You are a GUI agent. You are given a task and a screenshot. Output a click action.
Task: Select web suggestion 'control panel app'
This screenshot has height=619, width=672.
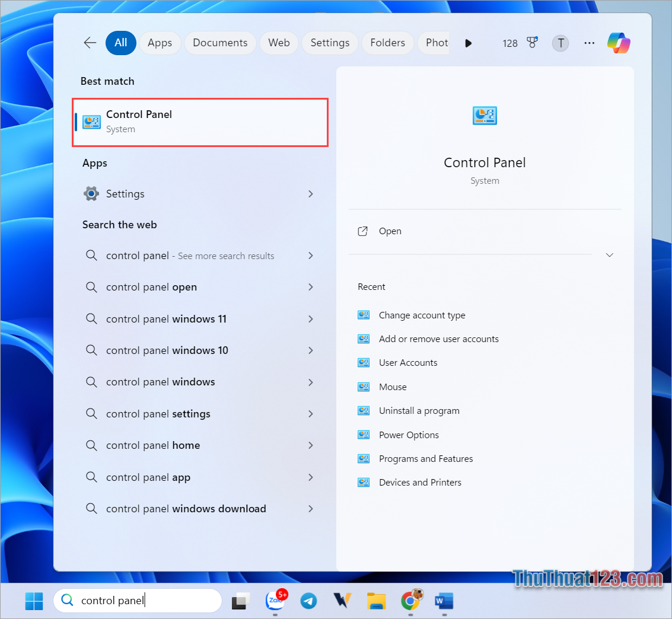coord(148,477)
